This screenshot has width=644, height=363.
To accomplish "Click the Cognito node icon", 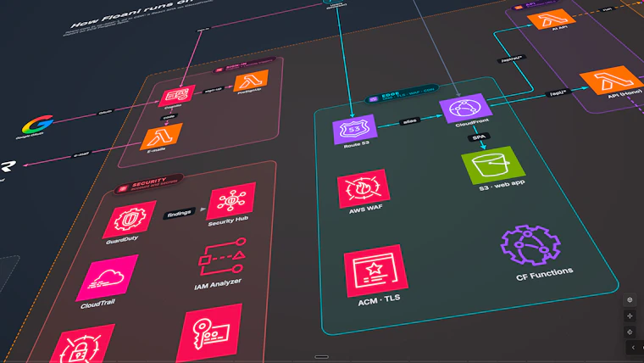I will 177,95.
